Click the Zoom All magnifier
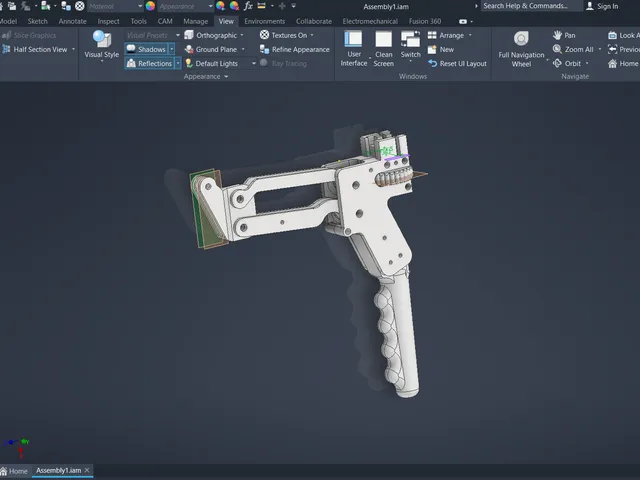640x480 pixels. point(557,49)
